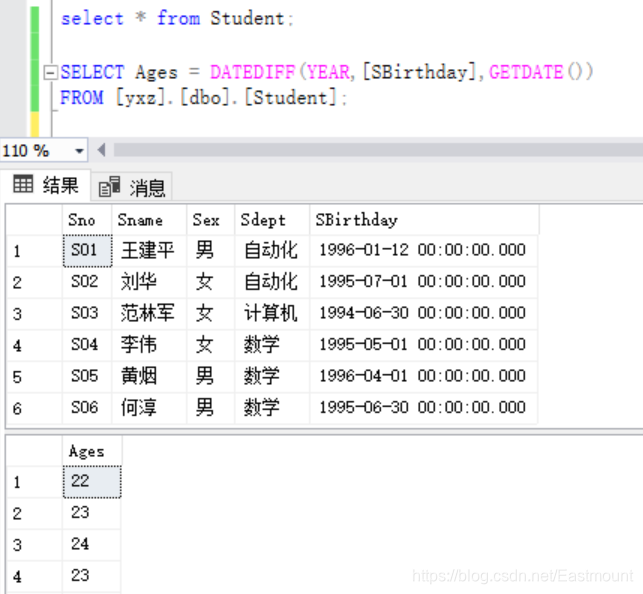
Task: Click birthday cell 1996-04-01 00:00:00.000
Action: pyautogui.click(x=424, y=377)
